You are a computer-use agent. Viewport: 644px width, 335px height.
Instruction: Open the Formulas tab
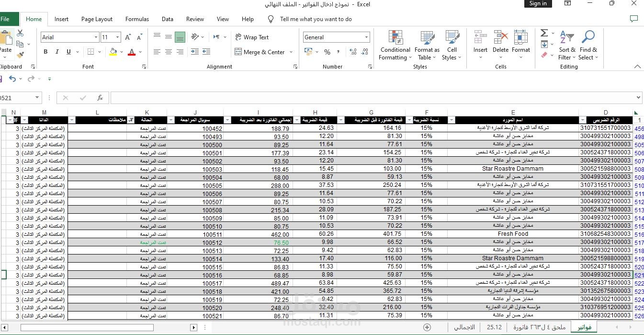(137, 19)
